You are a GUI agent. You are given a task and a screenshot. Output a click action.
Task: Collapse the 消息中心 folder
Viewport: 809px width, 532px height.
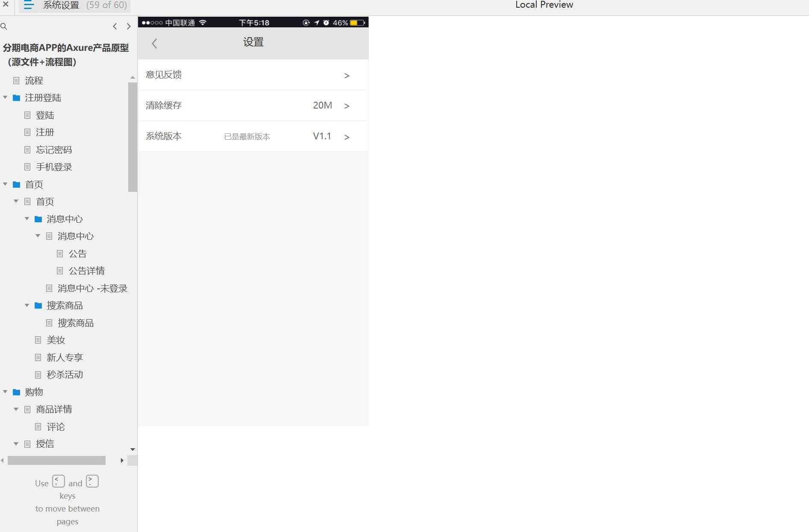click(x=27, y=219)
